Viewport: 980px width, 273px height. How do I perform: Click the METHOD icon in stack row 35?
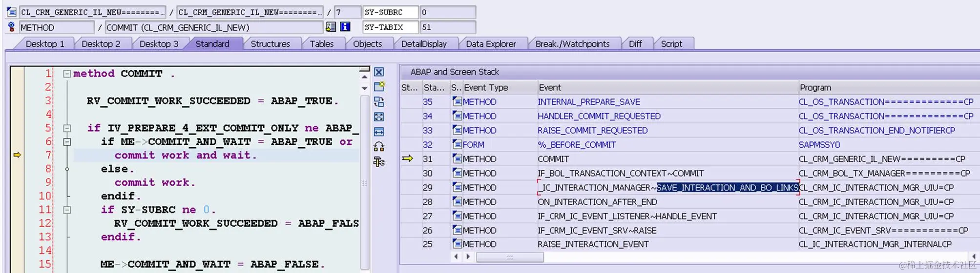pyautogui.click(x=457, y=101)
